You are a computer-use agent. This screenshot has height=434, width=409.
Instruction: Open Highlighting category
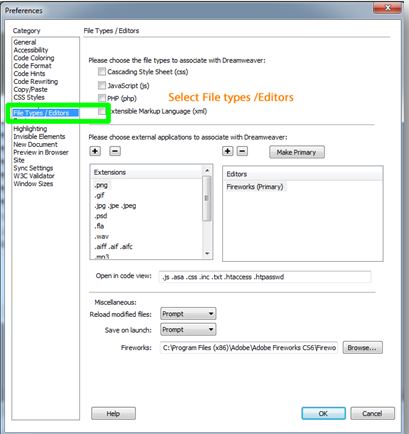pyautogui.click(x=30, y=129)
